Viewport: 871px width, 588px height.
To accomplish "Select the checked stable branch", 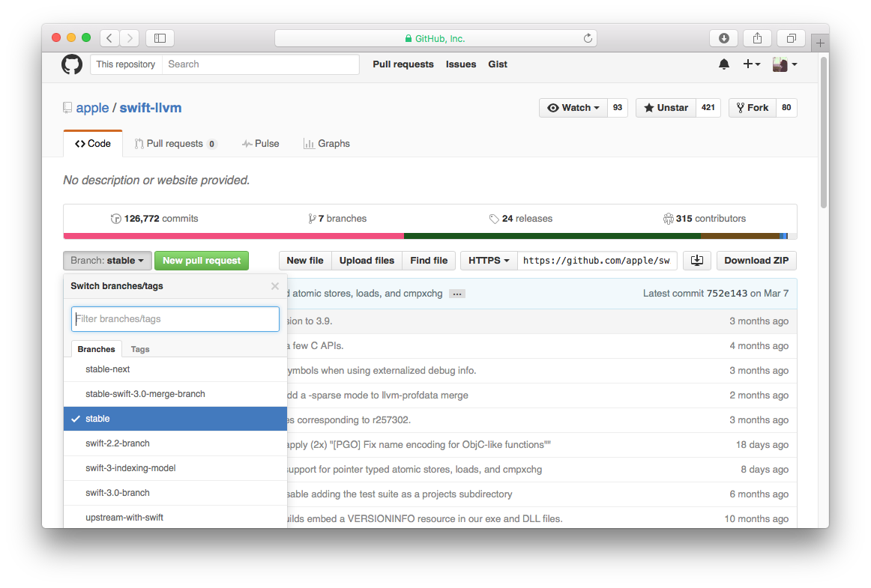I will 175,419.
